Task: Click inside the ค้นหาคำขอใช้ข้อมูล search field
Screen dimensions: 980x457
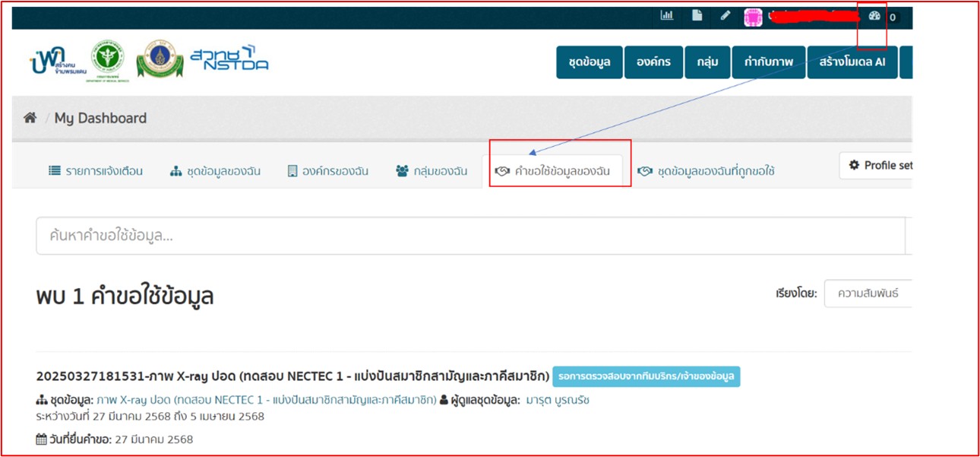Action: point(304,235)
